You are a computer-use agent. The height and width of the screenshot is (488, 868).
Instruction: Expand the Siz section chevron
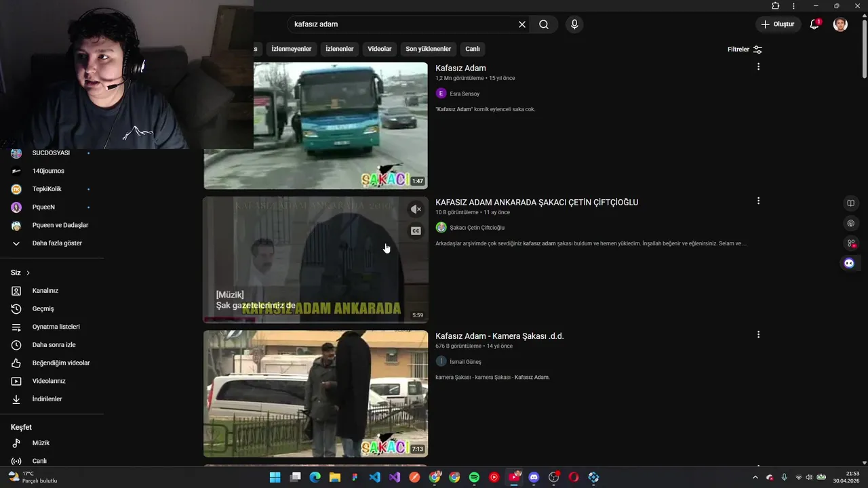[28, 272]
